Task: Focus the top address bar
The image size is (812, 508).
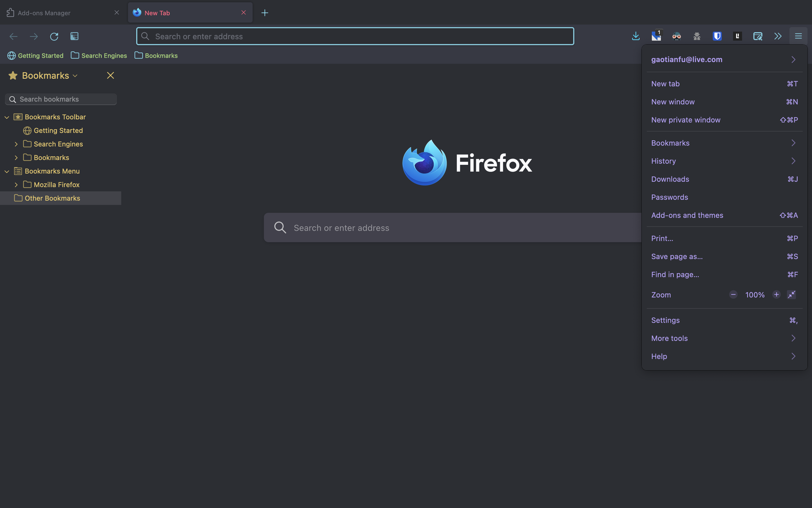Action: coord(355,36)
